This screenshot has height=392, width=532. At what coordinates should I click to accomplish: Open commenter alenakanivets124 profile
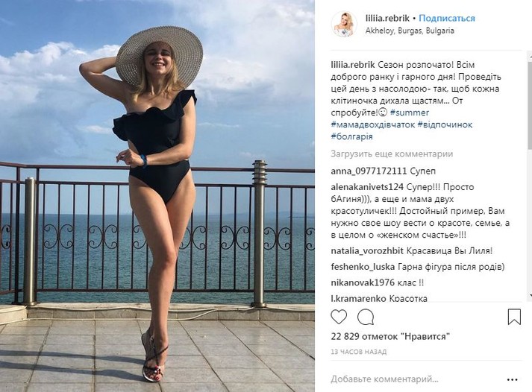[367, 187]
